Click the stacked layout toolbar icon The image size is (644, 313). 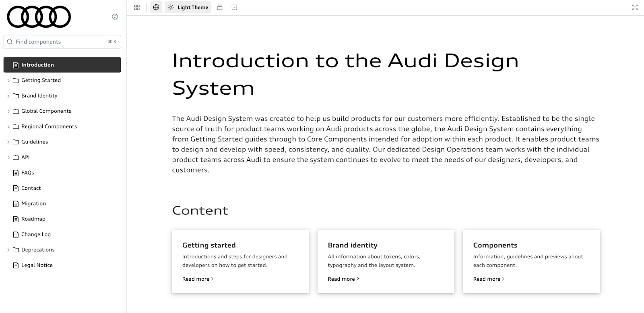(x=220, y=7)
